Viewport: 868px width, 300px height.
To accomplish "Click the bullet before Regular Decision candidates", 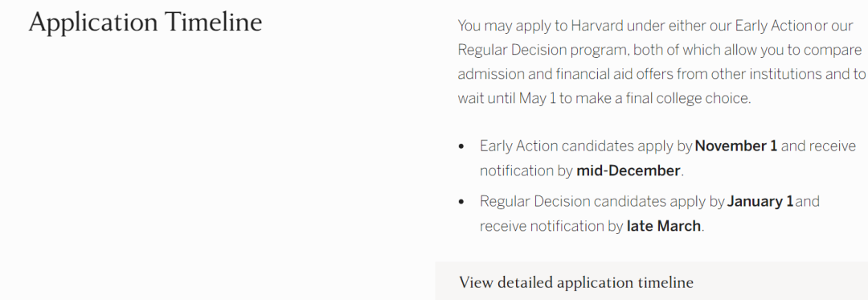I will [x=461, y=202].
